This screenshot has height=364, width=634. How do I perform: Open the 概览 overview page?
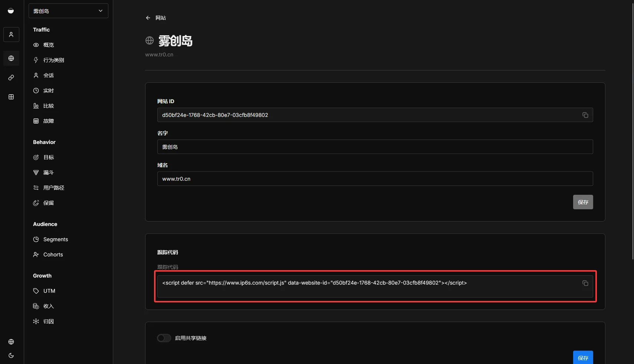coord(48,45)
